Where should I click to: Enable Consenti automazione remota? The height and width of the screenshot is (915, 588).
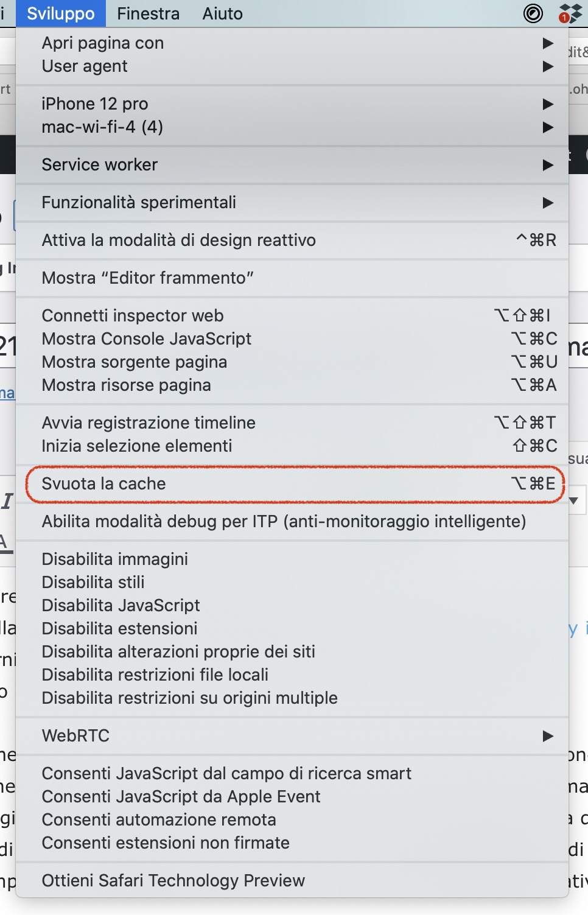(159, 820)
